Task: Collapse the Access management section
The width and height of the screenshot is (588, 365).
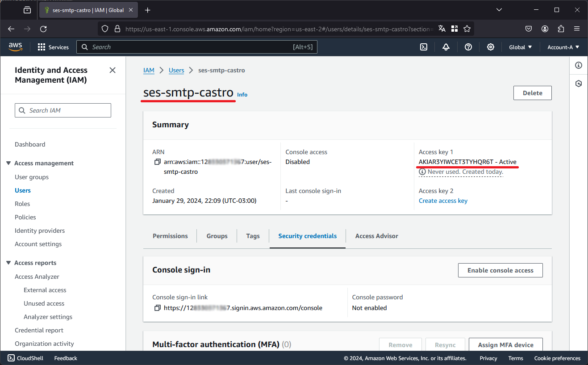Action: pos(8,163)
